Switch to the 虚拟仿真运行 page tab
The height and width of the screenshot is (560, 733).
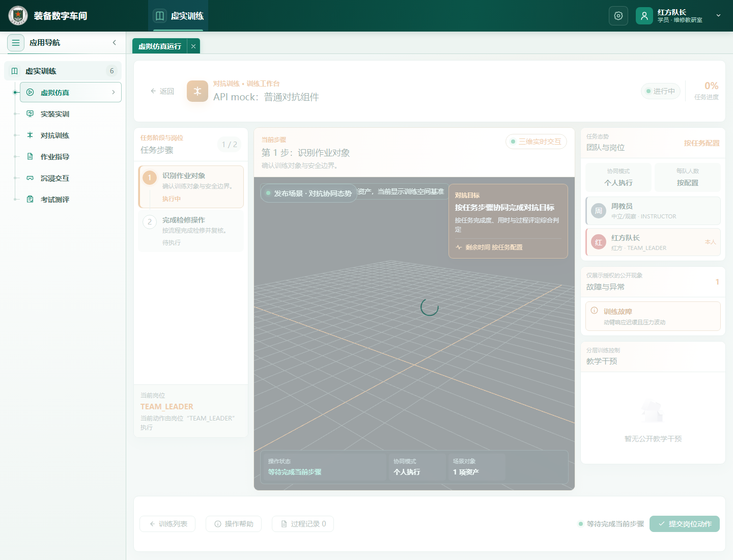pos(160,46)
